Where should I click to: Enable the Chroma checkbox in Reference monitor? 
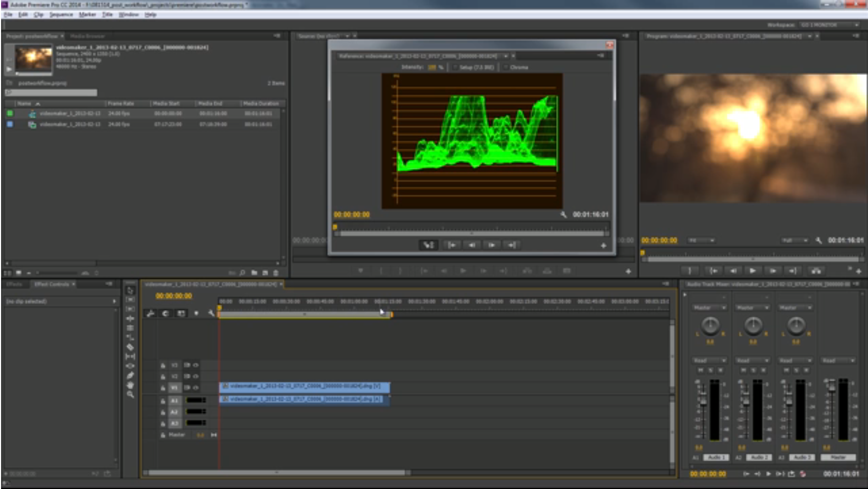[x=506, y=67]
